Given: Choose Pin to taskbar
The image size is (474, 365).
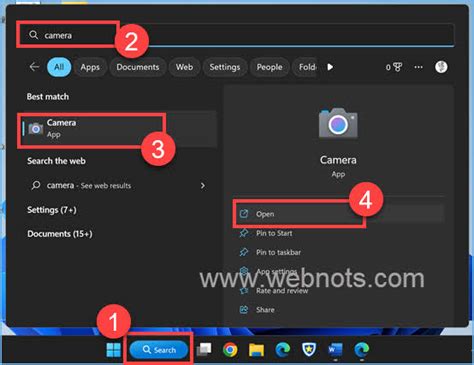Looking at the screenshot, I should pyautogui.click(x=278, y=252).
